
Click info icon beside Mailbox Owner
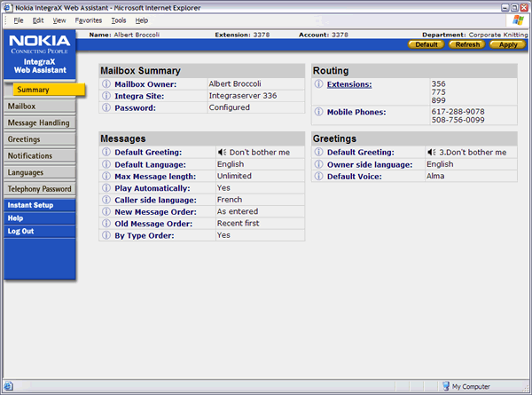tap(106, 83)
